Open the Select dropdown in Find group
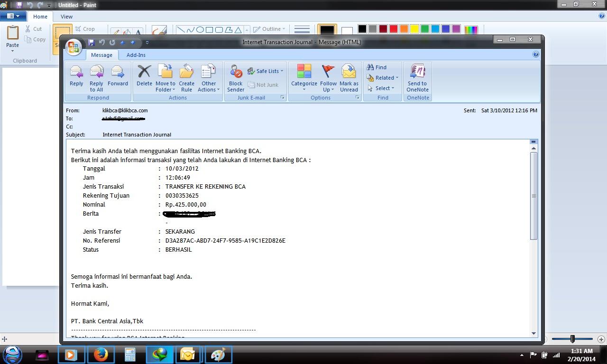Screen dimensions: 607x364 [381, 88]
